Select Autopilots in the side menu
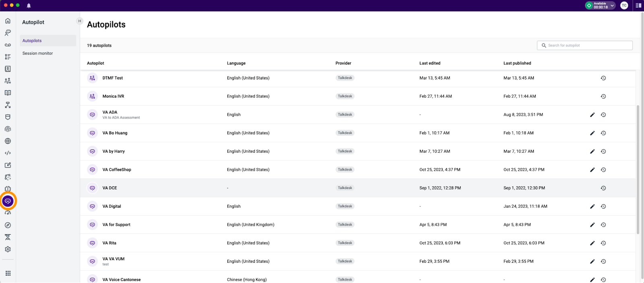This screenshot has height=283, width=644. pyautogui.click(x=48, y=41)
